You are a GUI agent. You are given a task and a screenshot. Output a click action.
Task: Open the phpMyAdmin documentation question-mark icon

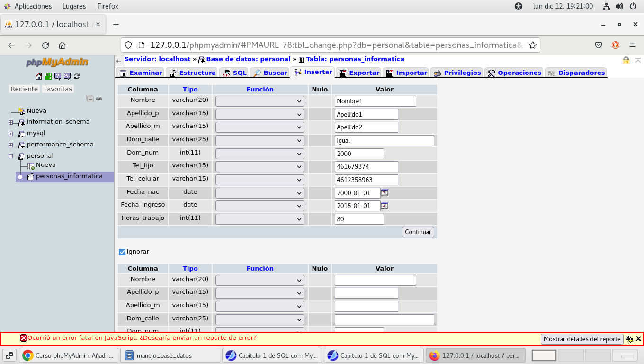[x=58, y=76]
